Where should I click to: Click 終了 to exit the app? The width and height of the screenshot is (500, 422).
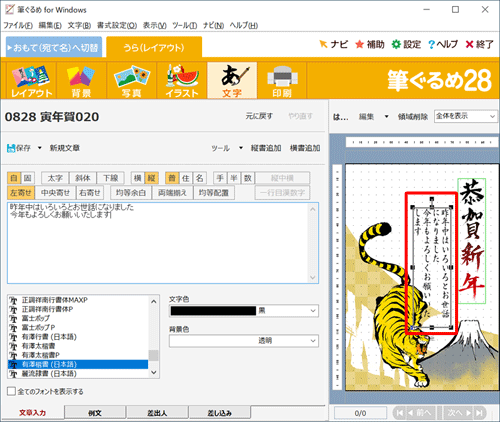click(x=479, y=44)
